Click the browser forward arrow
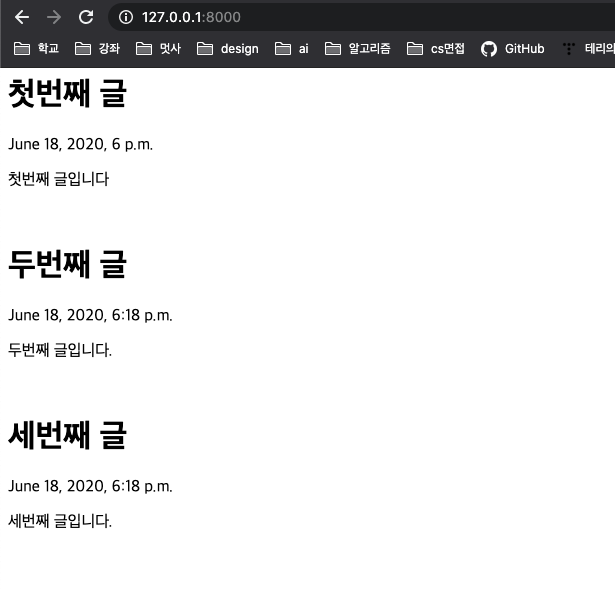 pyautogui.click(x=54, y=17)
